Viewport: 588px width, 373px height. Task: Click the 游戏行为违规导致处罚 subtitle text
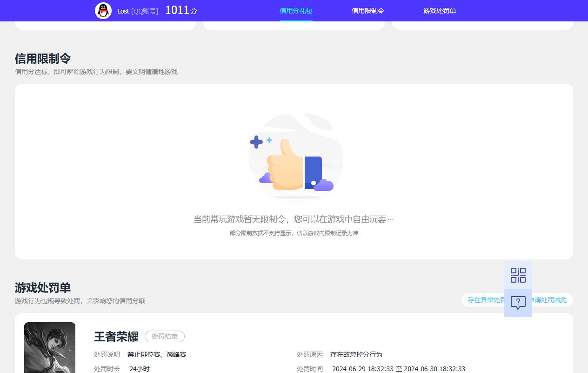[x=80, y=301]
